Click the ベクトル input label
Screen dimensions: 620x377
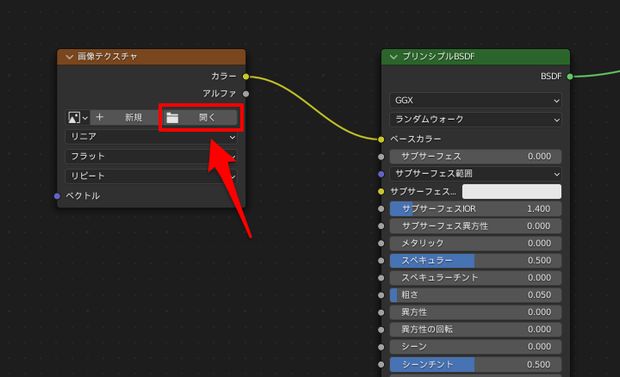tap(83, 196)
